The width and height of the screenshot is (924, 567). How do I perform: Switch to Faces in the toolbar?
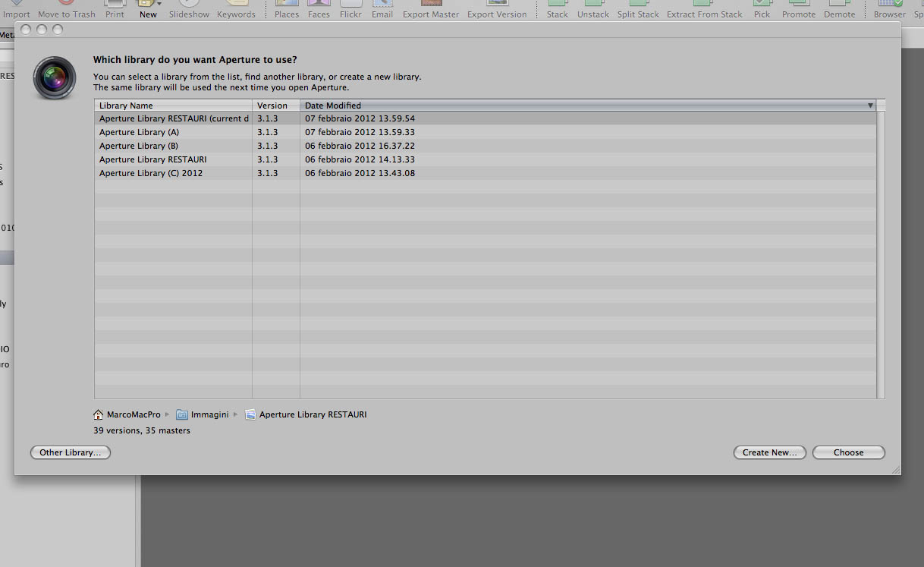point(319,10)
